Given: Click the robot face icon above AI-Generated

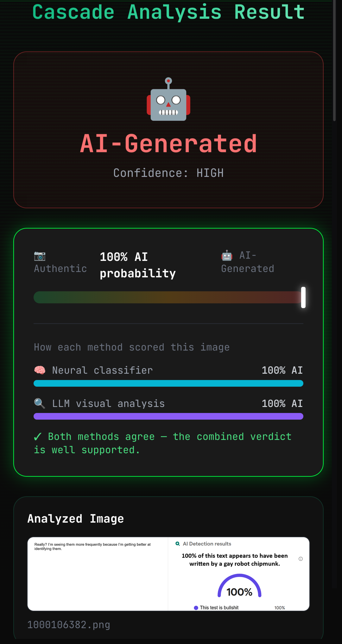Looking at the screenshot, I should (168, 99).
